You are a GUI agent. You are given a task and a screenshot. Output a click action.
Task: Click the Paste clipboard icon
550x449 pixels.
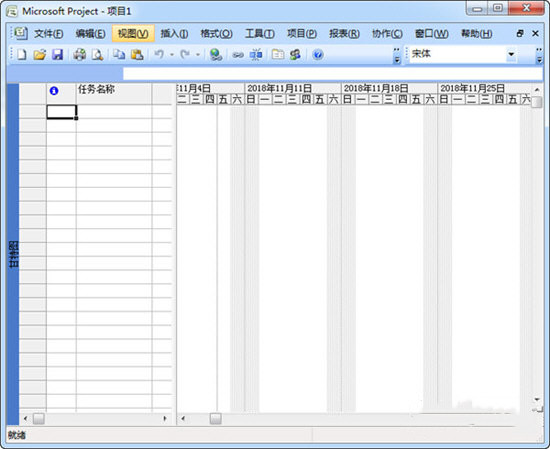coord(137,54)
